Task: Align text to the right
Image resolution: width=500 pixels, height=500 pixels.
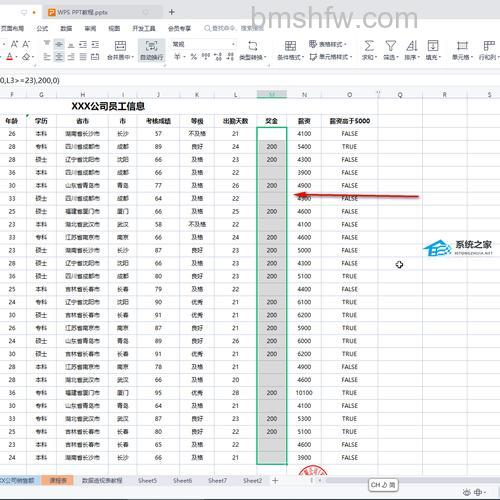Action: [71, 57]
